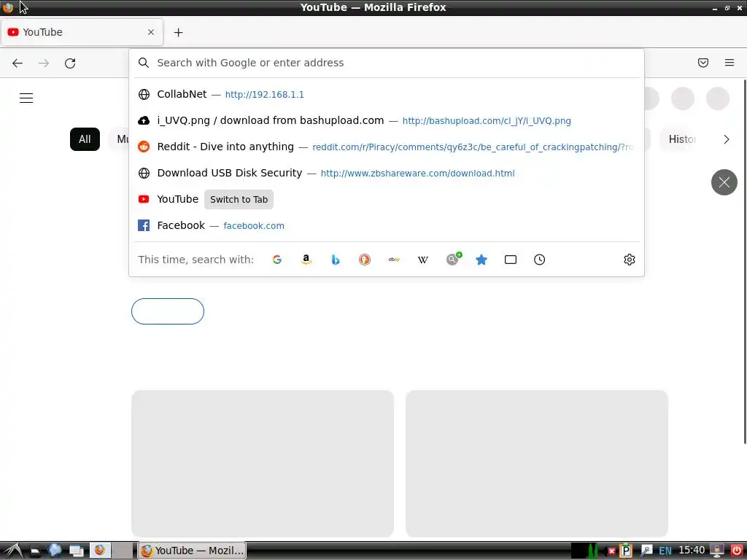Viewport: 747px width, 560px height.
Task: Search in history clock icon
Action: (539, 260)
